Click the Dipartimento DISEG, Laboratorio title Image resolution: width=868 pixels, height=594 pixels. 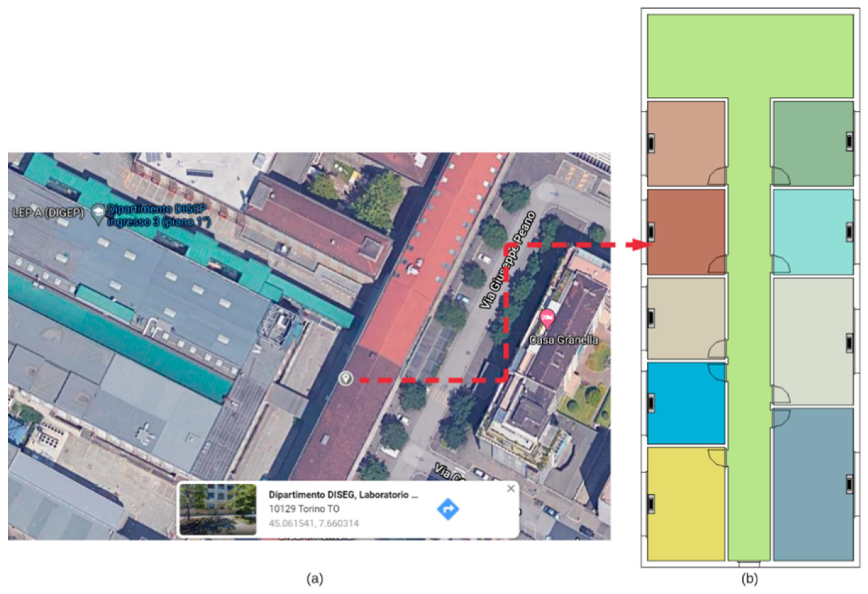click(343, 495)
